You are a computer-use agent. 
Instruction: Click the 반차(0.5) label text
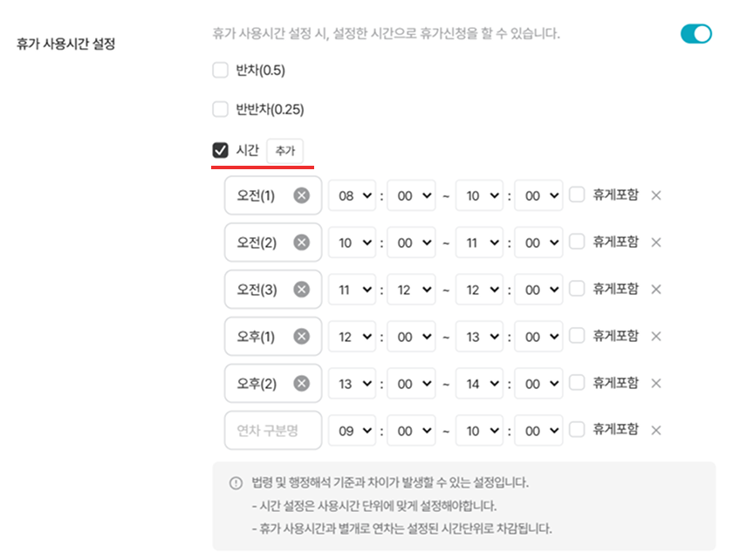pos(260,70)
